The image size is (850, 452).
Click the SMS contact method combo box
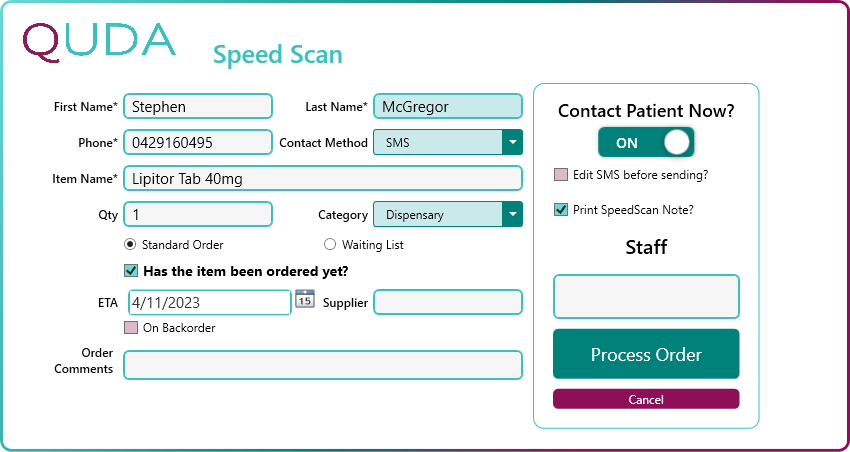(437, 143)
